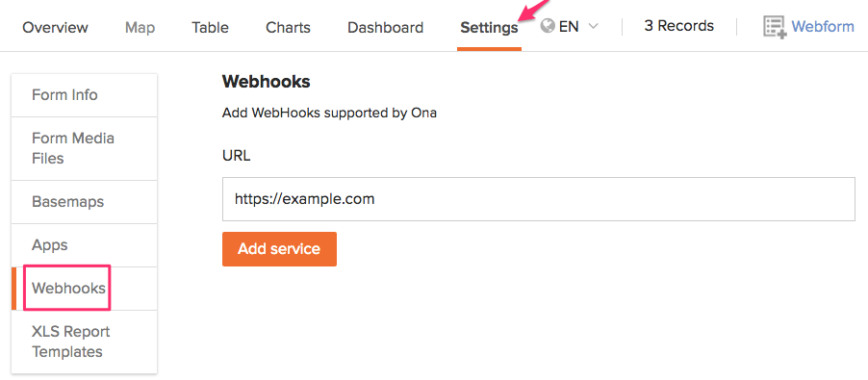Click the Add service button
868x380 pixels.
[280, 249]
